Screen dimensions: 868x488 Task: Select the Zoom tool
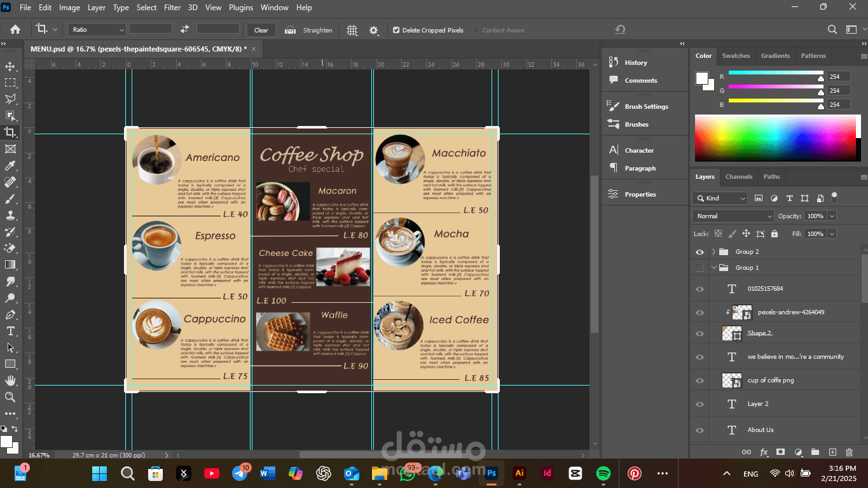10,397
